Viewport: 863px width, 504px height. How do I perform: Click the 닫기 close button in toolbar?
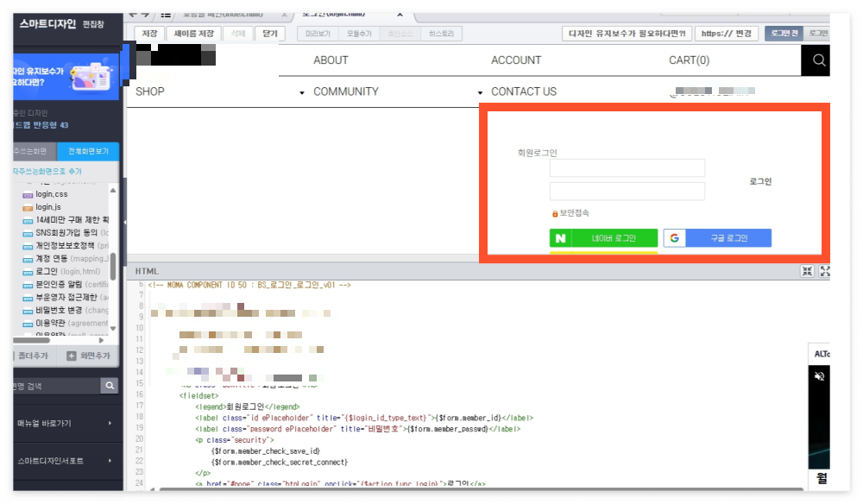click(269, 34)
